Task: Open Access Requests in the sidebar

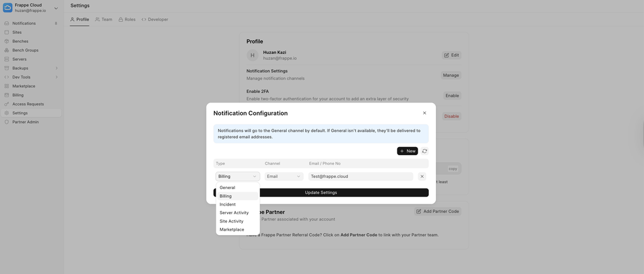Action: tap(28, 104)
